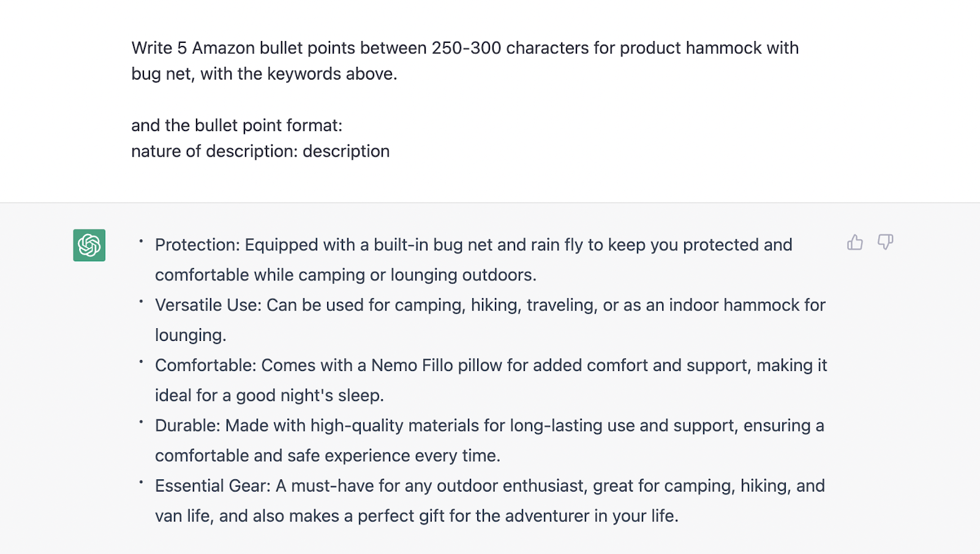Click the line 'ideal for a good night's sleep.'
The image size is (980, 554).
pyautogui.click(x=269, y=395)
